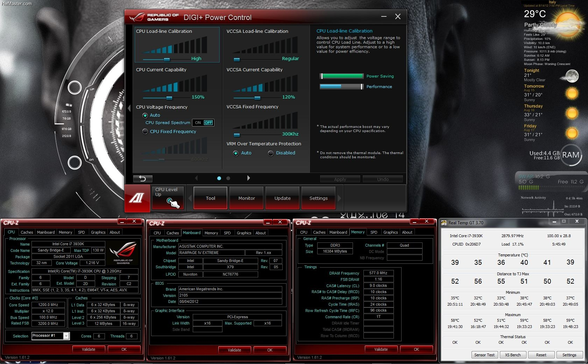588x364 pixels.
Task: Select the second page dot indicator
Action: (x=228, y=178)
